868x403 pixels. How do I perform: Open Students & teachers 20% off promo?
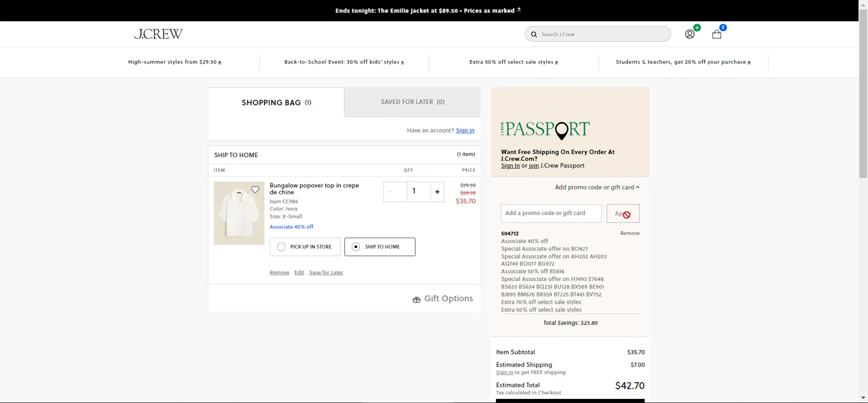[x=683, y=62]
